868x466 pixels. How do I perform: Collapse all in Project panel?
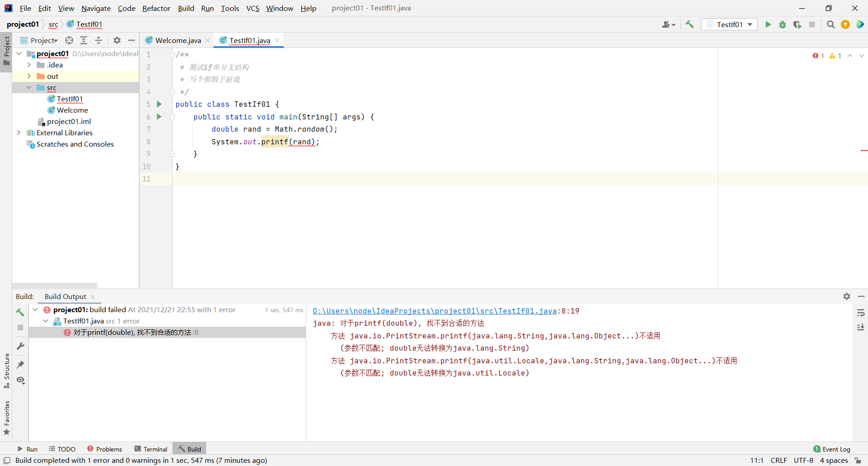[x=99, y=40]
